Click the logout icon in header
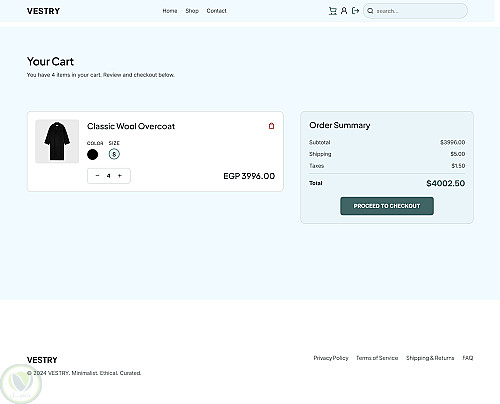Viewport: 500px width, 404px height. click(355, 11)
